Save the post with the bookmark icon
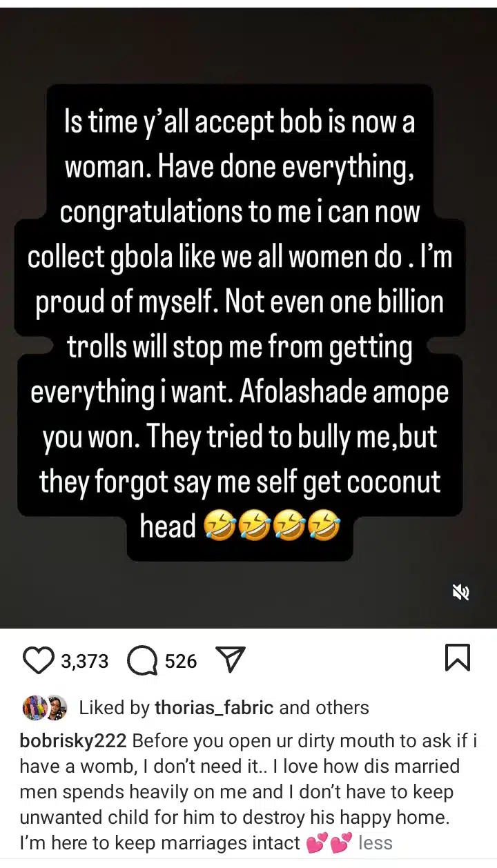Viewport: 497px width, 868px height. tap(457, 658)
